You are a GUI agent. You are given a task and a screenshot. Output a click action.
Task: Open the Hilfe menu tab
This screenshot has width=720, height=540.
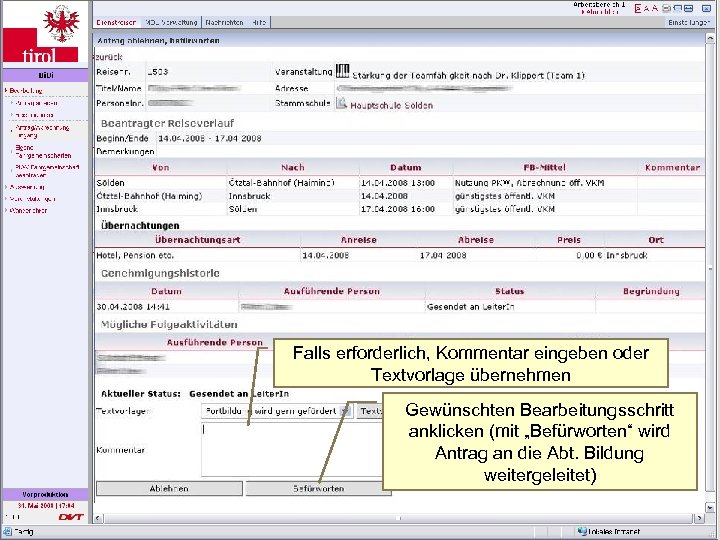[x=259, y=22]
